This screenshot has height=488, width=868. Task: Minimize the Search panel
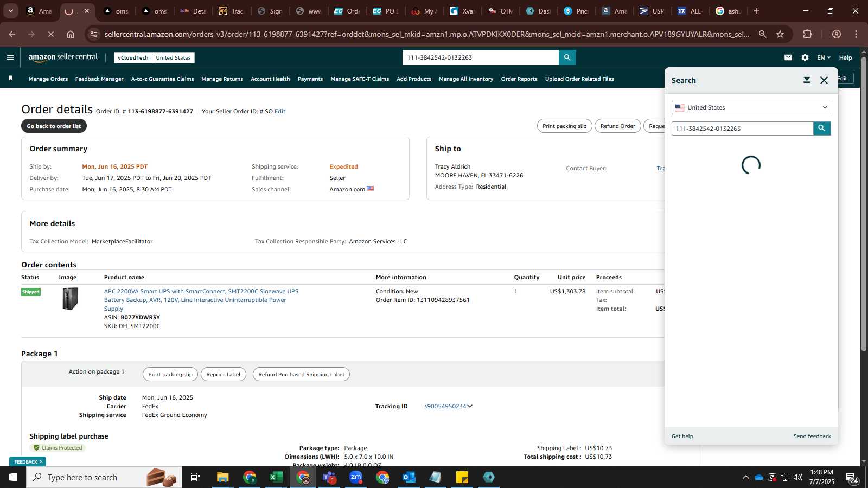[807, 80]
